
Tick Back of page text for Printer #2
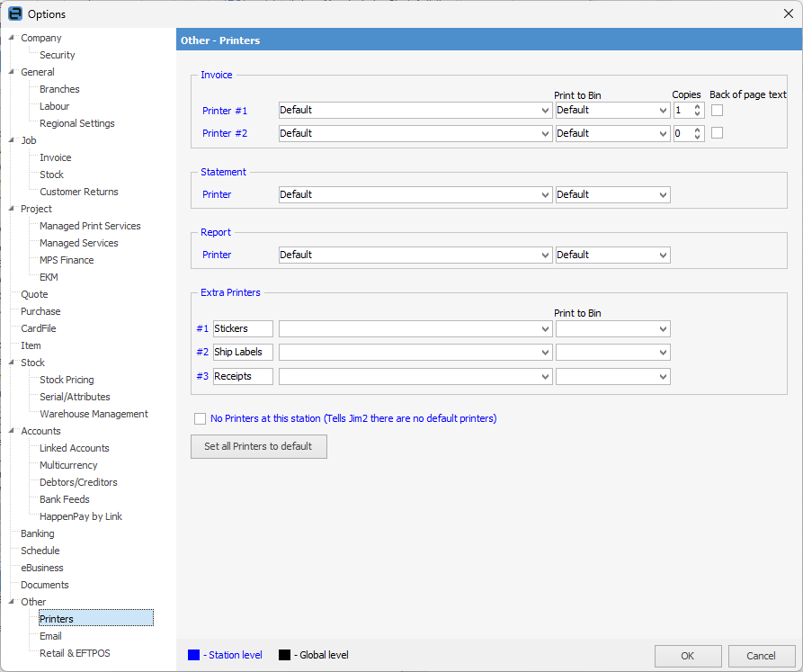pyautogui.click(x=717, y=133)
